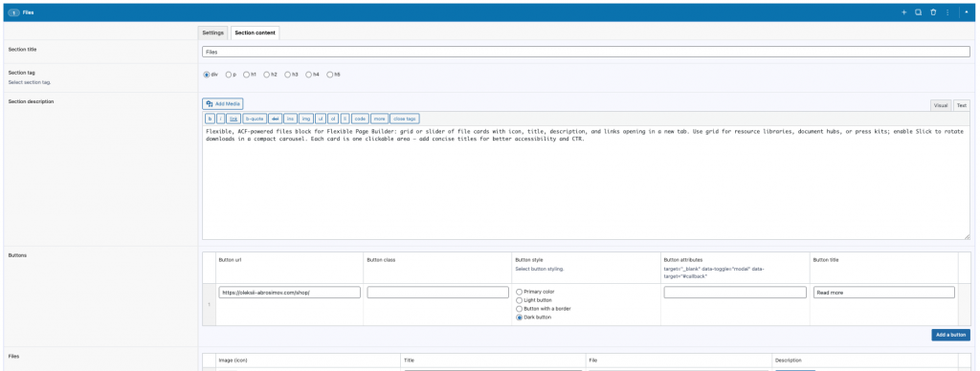Collapse the Files layout with arrow toggle
980x371 pixels.
[x=967, y=12]
